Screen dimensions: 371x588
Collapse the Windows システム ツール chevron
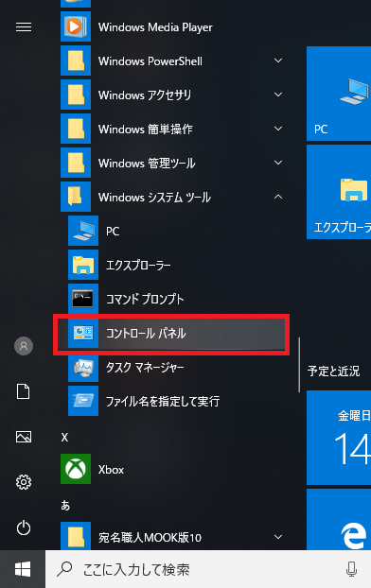pyautogui.click(x=278, y=197)
